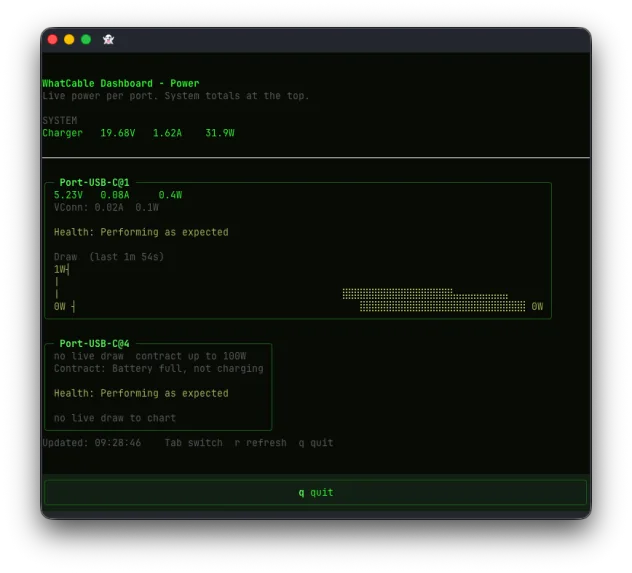Screen dimensions: 632x573
Task: Select the 31.9W charger wattage value
Action: (x=220, y=133)
